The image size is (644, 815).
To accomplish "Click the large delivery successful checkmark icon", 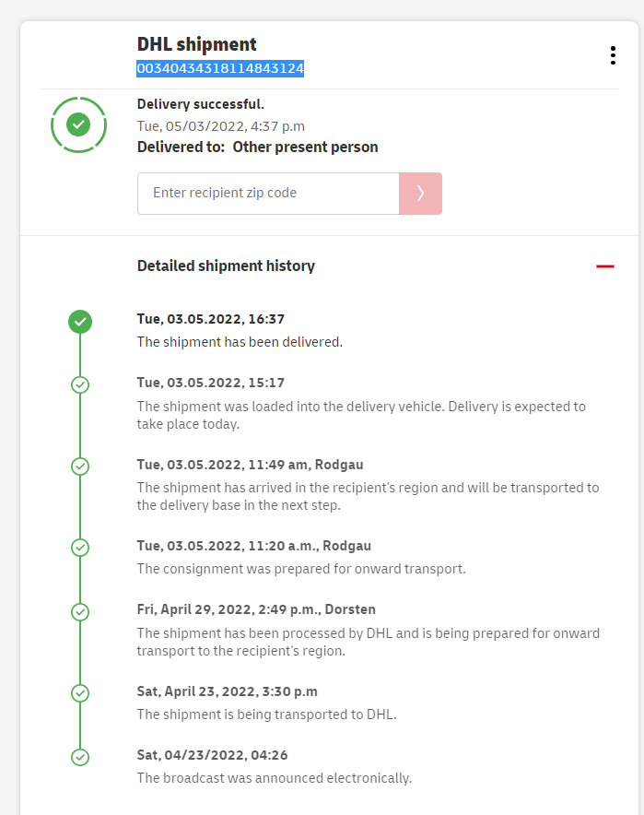I will point(78,124).
